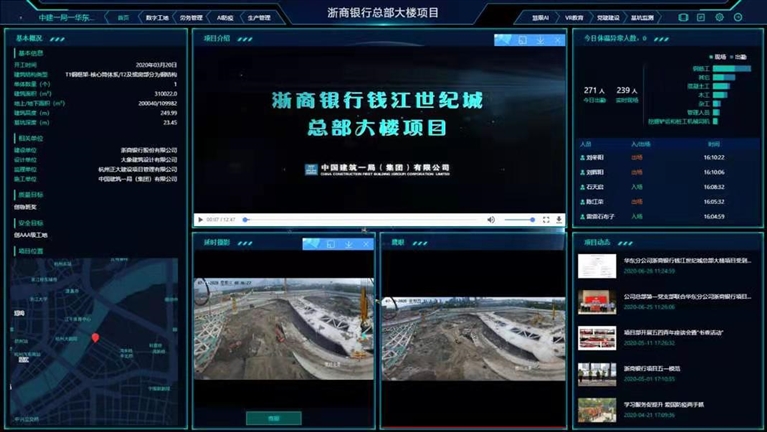Click thumbnail of 2020-05-01 news
This screenshot has width=767, height=432.
(597, 374)
